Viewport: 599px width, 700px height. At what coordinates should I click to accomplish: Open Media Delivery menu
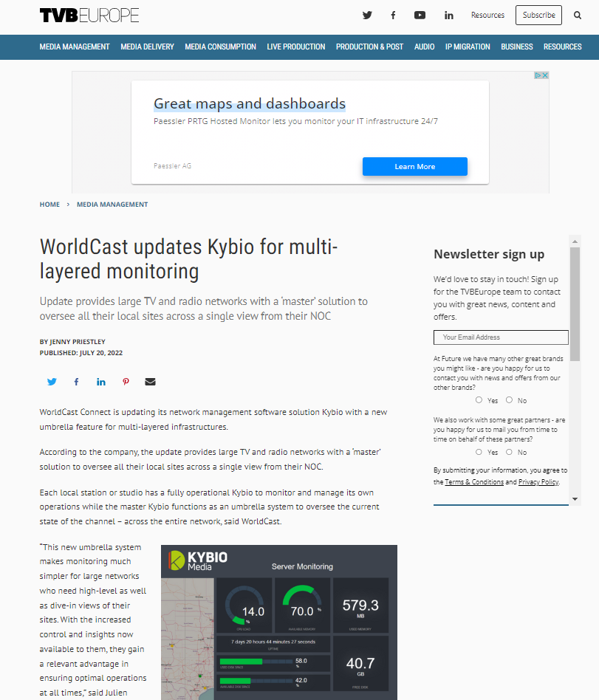click(x=148, y=47)
